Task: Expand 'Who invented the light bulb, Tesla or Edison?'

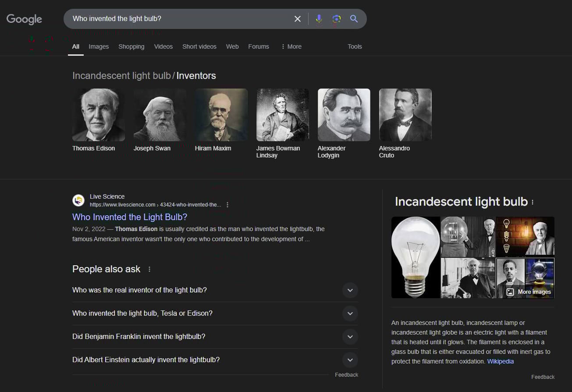Action: tap(350, 314)
